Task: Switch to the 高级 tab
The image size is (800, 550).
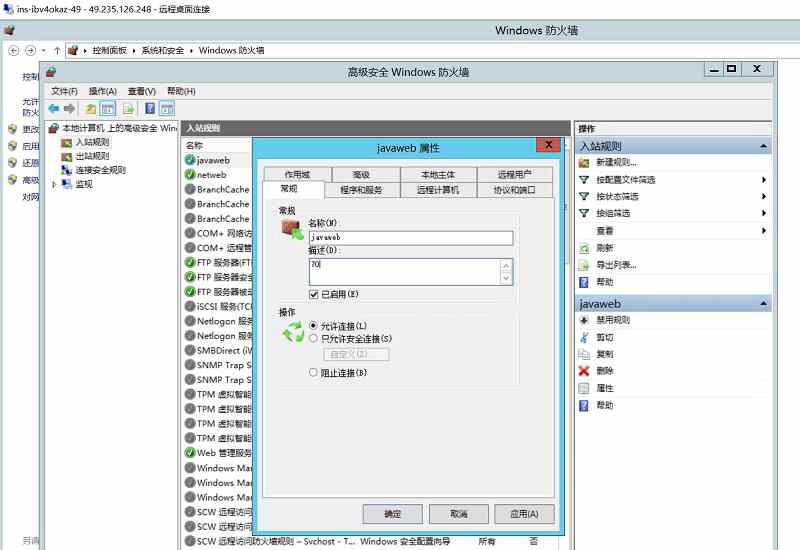Action: point(361,174)
